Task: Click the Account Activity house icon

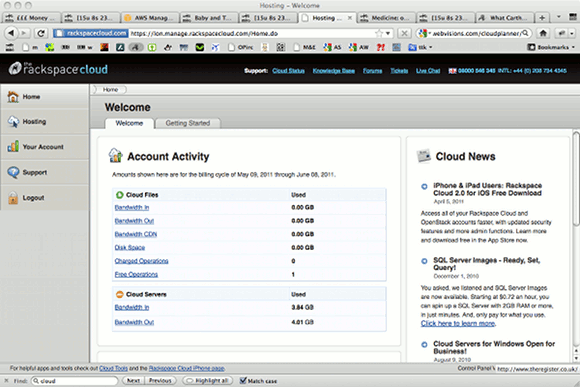Action: (115, 155)
